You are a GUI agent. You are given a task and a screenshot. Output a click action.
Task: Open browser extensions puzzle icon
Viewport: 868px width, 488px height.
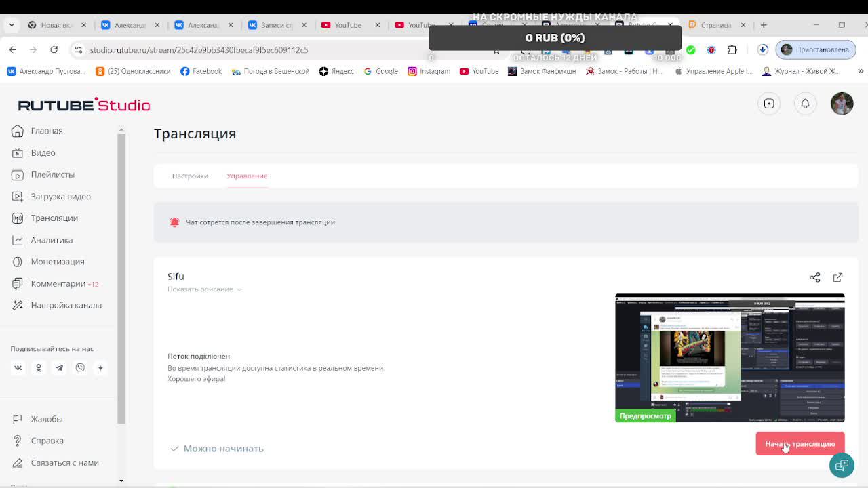[732, 49]
